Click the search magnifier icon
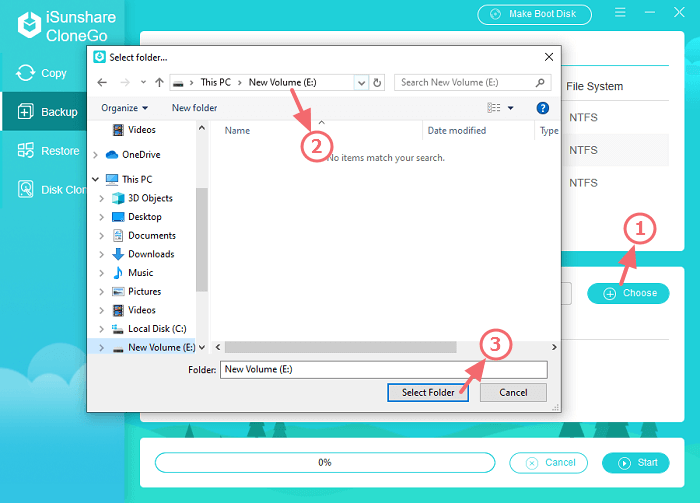The height and width of the screenshot is (503, 700). pos(540,83)
